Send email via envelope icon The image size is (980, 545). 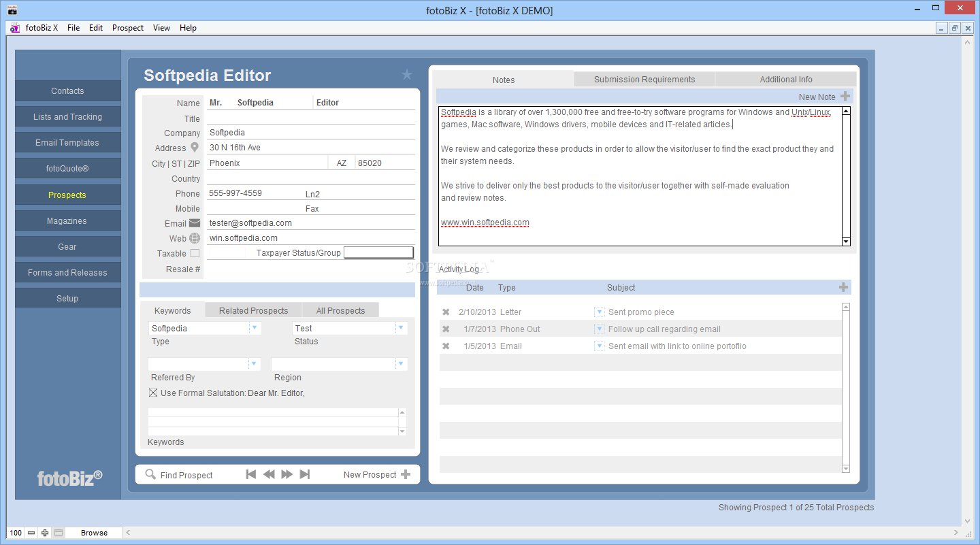(195, 222)
